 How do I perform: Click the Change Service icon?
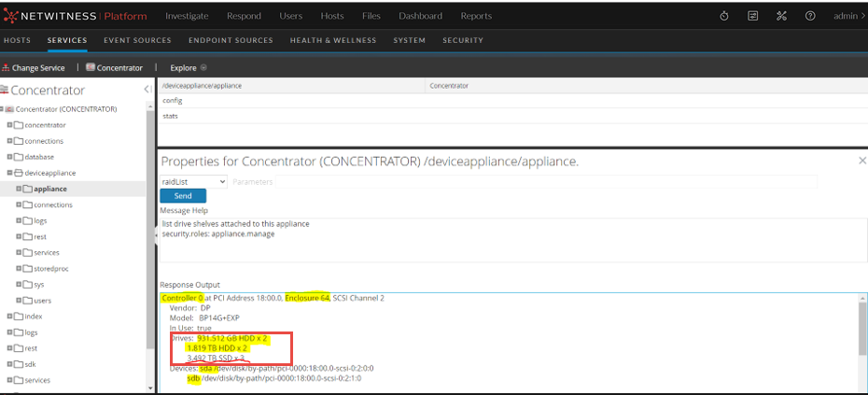(6, 68)
